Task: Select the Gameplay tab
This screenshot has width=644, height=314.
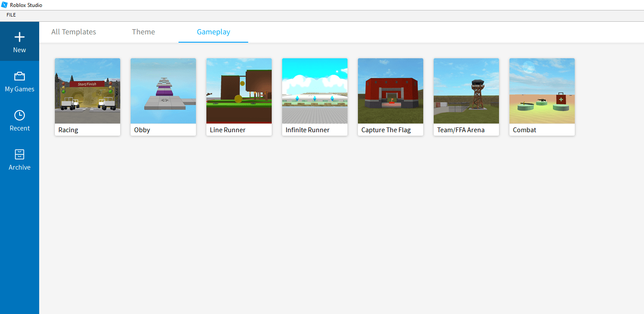Action: [213, 32]
